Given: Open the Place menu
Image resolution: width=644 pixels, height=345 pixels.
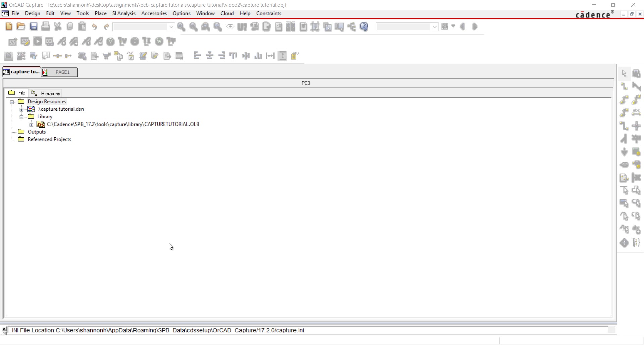Looking at the screenshot, I should 101,13.
